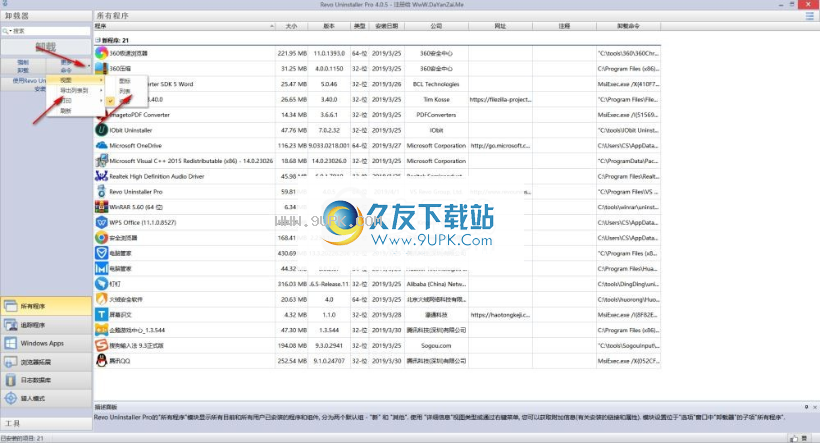Open the More Commands dropdown arrow
This screenshot has height=447, width=822.
[89, 66]
